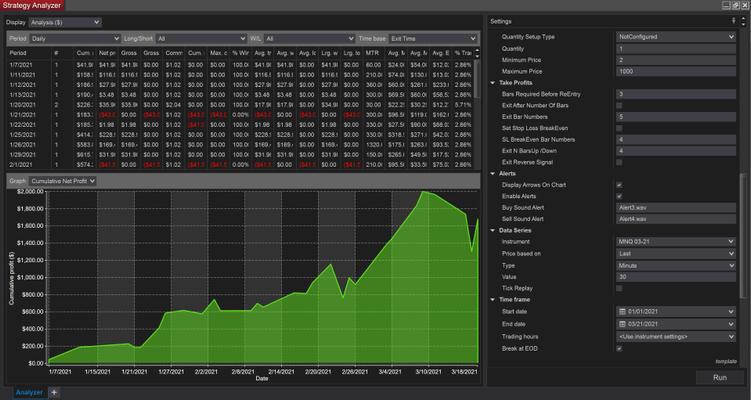This screenshot has height=400, width=751.
Task: Open the Display Analysis ($) dropdown
Action: 67,21
